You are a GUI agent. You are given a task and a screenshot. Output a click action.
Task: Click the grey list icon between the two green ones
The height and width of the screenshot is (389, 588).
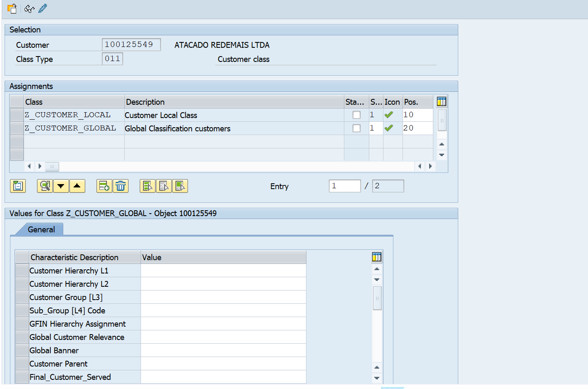[x=164, y=186]
